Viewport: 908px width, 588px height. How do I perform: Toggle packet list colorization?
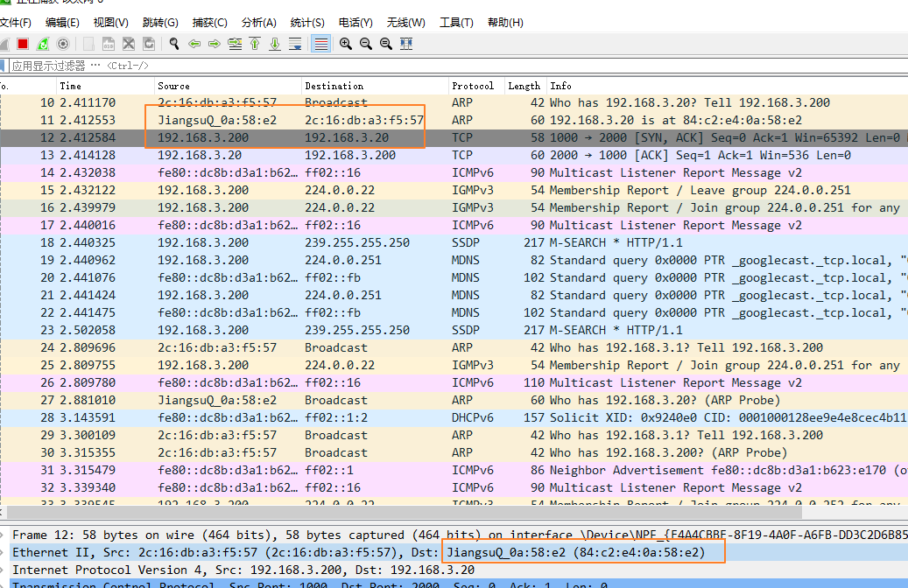click(320, 44)
